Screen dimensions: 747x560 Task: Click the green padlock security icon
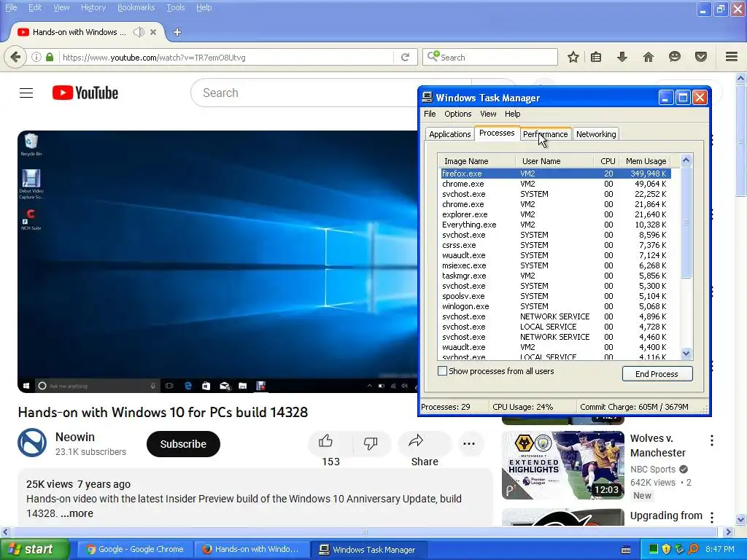(50, 57)
